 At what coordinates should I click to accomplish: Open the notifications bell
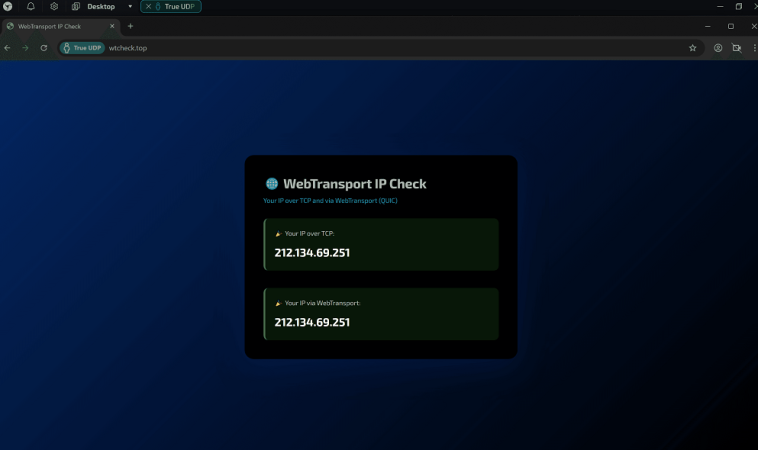pyautogui.click(x=31, y=6)
